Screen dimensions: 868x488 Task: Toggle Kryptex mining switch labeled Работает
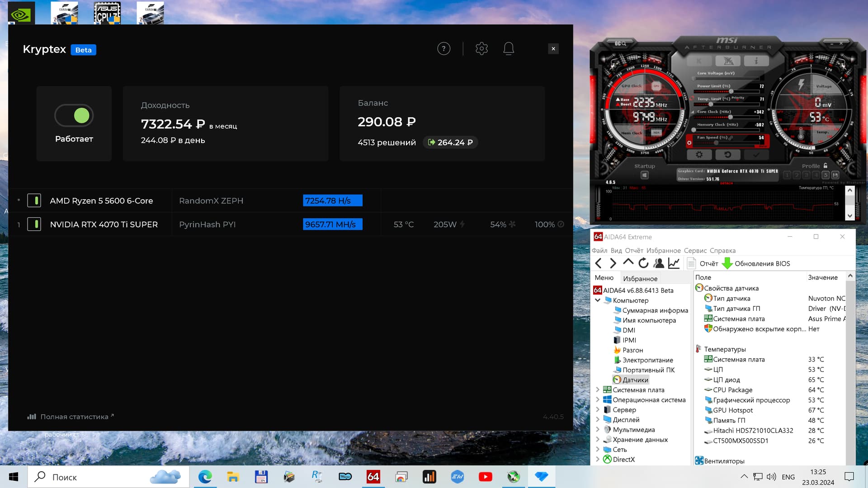point(74,116)
